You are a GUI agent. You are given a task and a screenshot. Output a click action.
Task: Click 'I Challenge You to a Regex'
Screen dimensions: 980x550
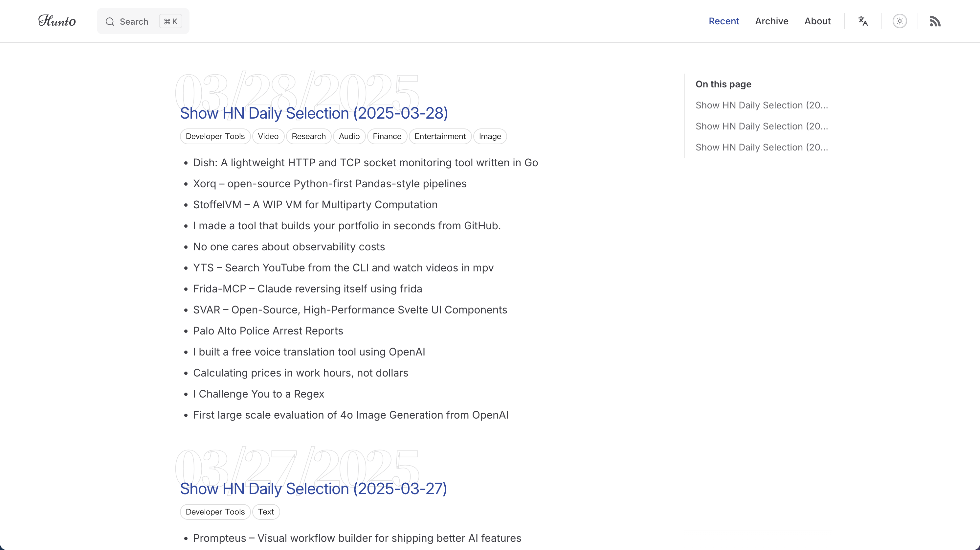pyautogui.click(x=259, y=394)
